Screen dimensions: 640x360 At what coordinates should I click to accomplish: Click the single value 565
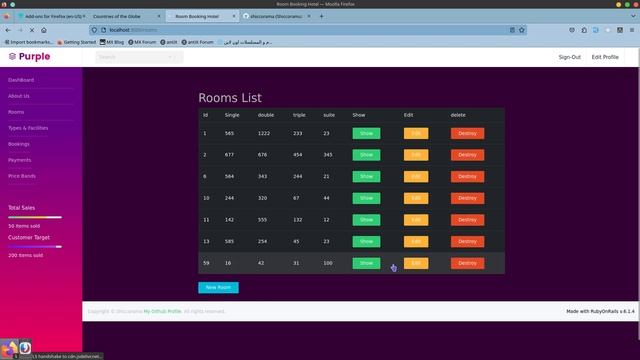[229, 133]
